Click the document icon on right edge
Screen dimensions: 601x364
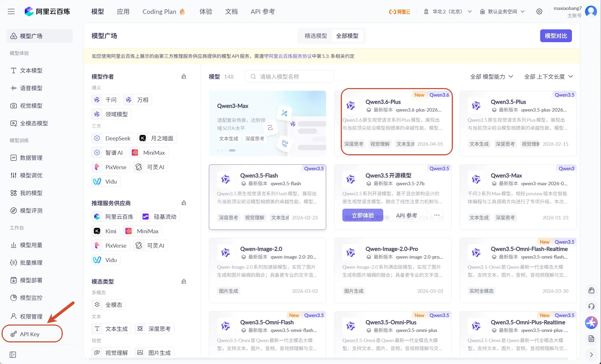pos(591,339)
